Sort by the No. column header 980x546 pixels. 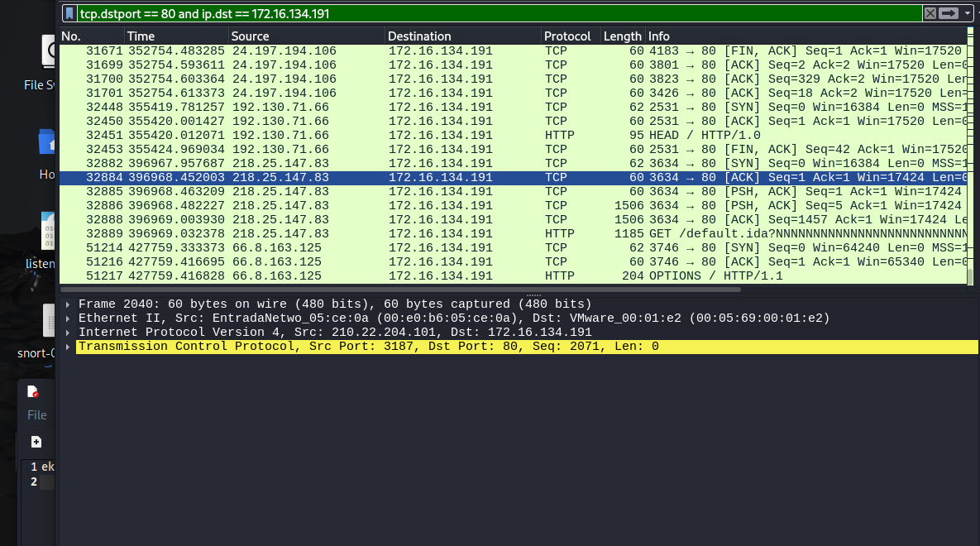92,36
